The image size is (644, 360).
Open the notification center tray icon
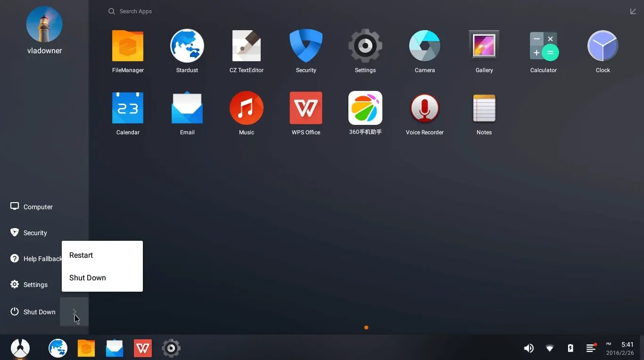pos(591,348)
